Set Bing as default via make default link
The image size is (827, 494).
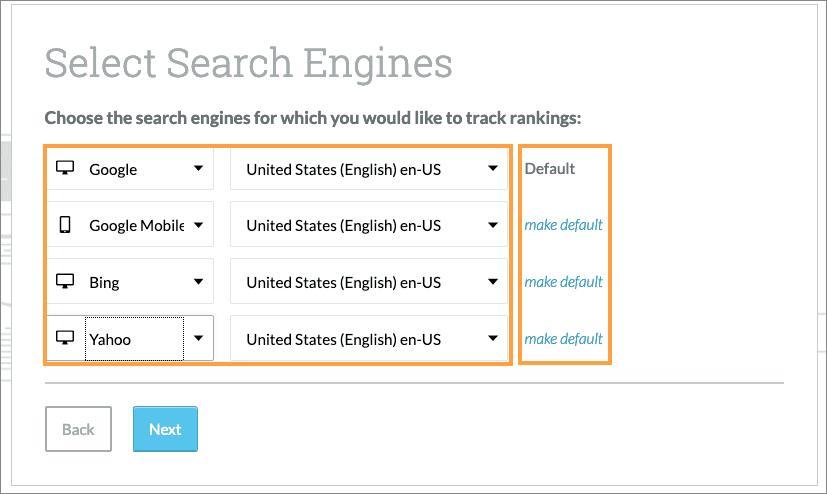(563, 282)
